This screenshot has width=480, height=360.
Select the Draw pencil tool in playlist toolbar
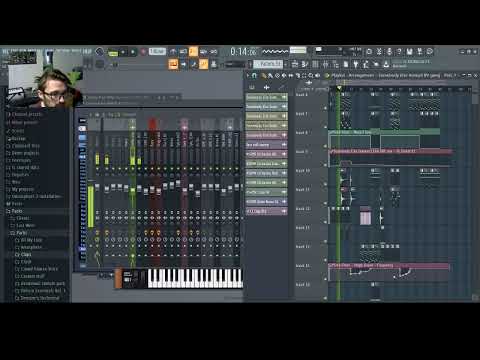[x=264, y=76]
